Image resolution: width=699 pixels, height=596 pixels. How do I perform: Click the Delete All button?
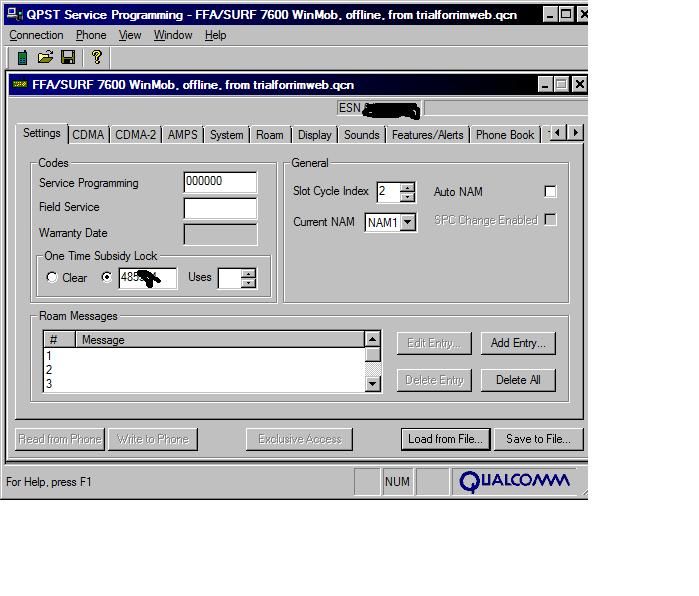(x=518, y=380)
